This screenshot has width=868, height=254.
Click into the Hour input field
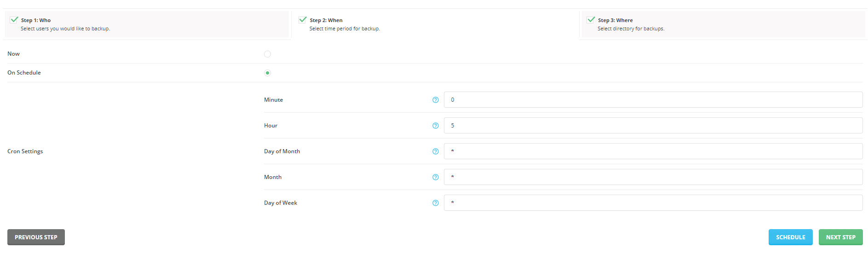coord(653,126)
